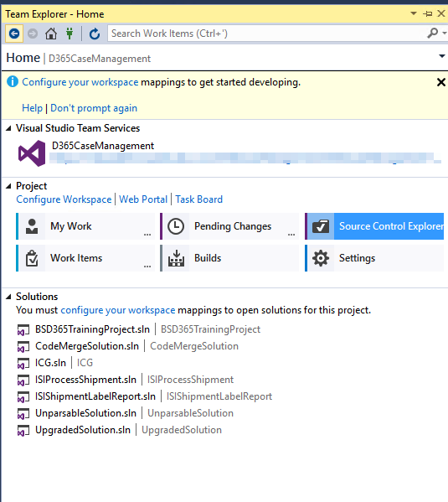Image resolution: width=448 pixels, height=502 pixels.
Task: Click the Search Work Items field
Action: coord(268,34)
